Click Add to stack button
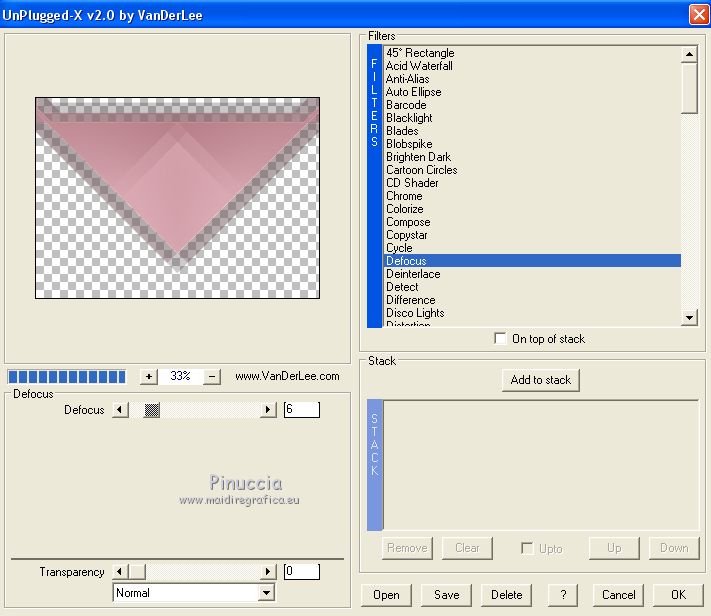 (x=541, y=380)
